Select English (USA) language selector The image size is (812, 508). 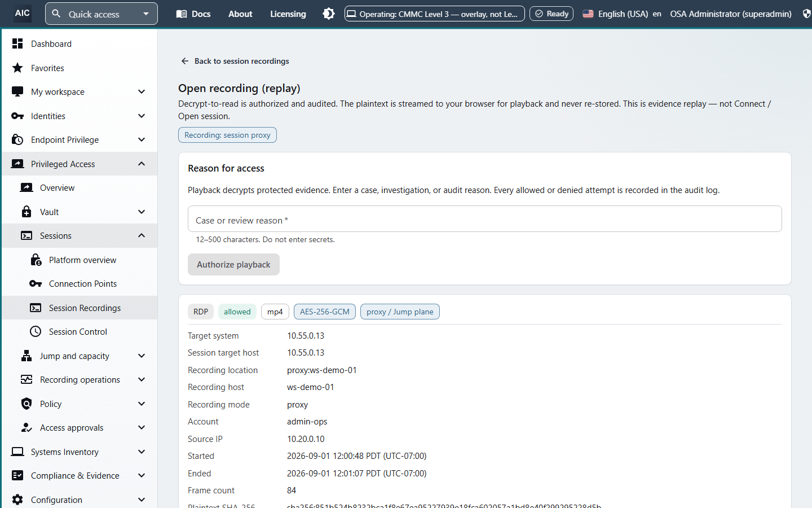click(x=622, y=14)
